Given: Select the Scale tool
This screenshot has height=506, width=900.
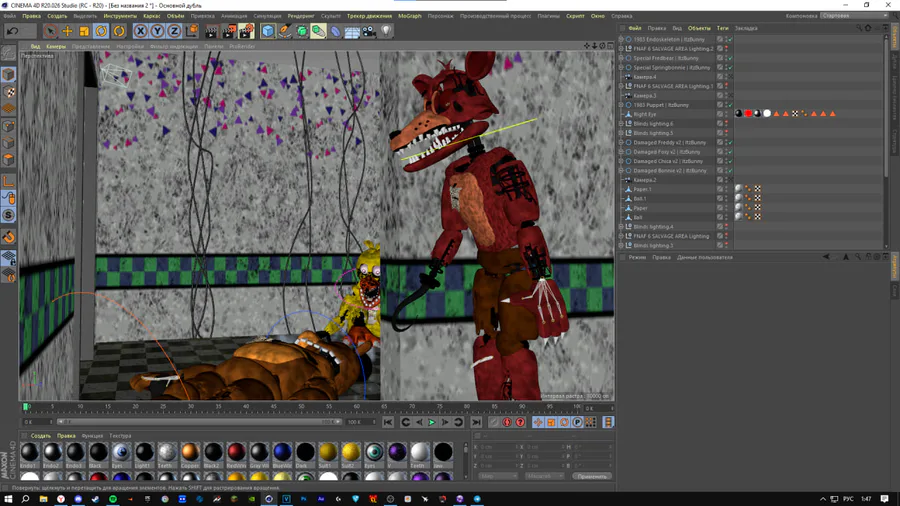Looking at the screenshot, I should (84, 31).
